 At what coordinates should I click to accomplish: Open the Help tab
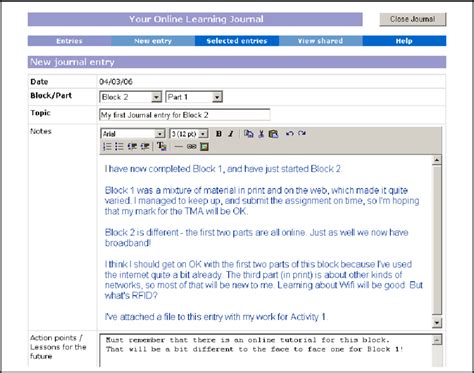point(404,41)
